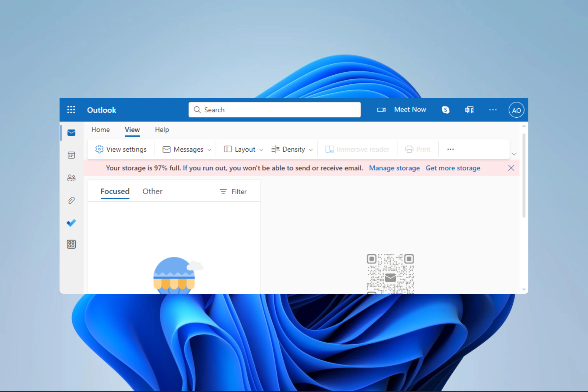Click the Office apps waffle icon
The image size is (588, 392).
pos(71,110)
